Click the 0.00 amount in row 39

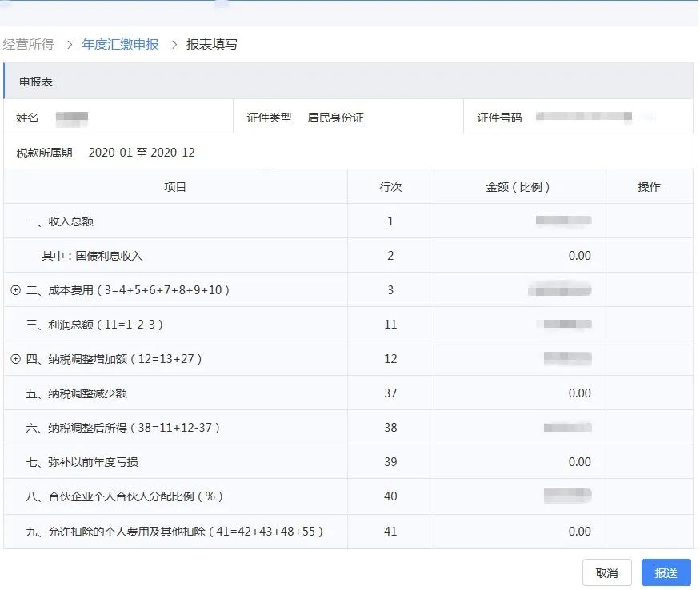tap(579, 462)
